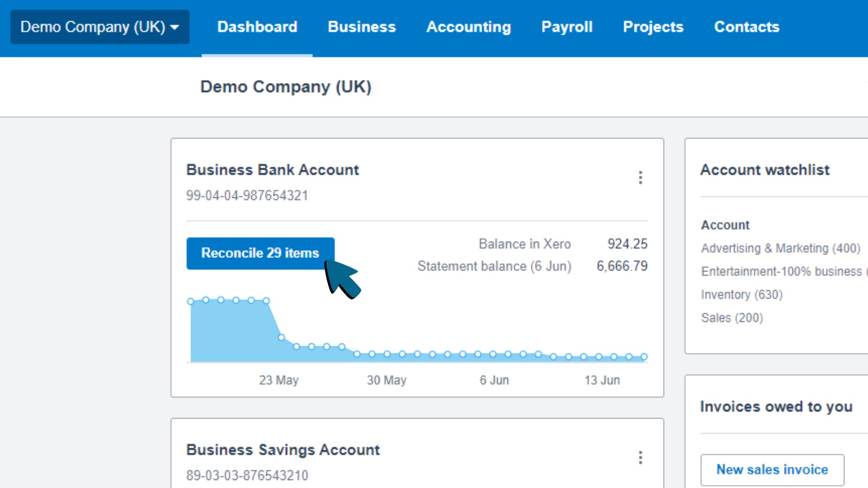Open Advertising & Marketing (400) account

coord(781,249)
